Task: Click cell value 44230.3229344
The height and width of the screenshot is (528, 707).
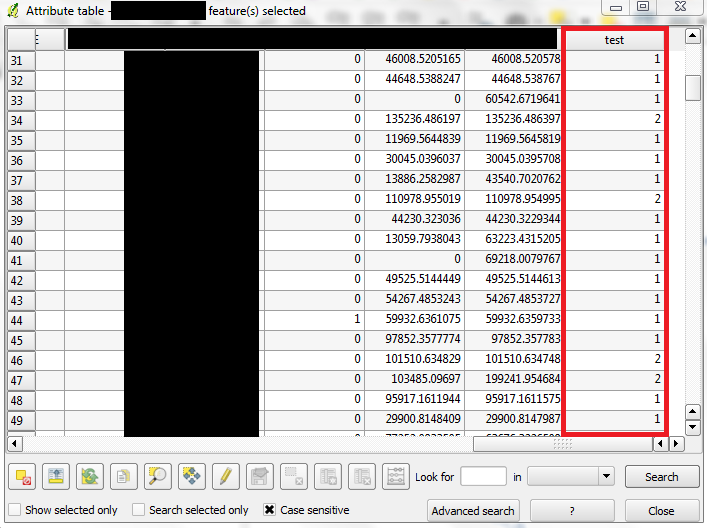Action: [523, 219]
